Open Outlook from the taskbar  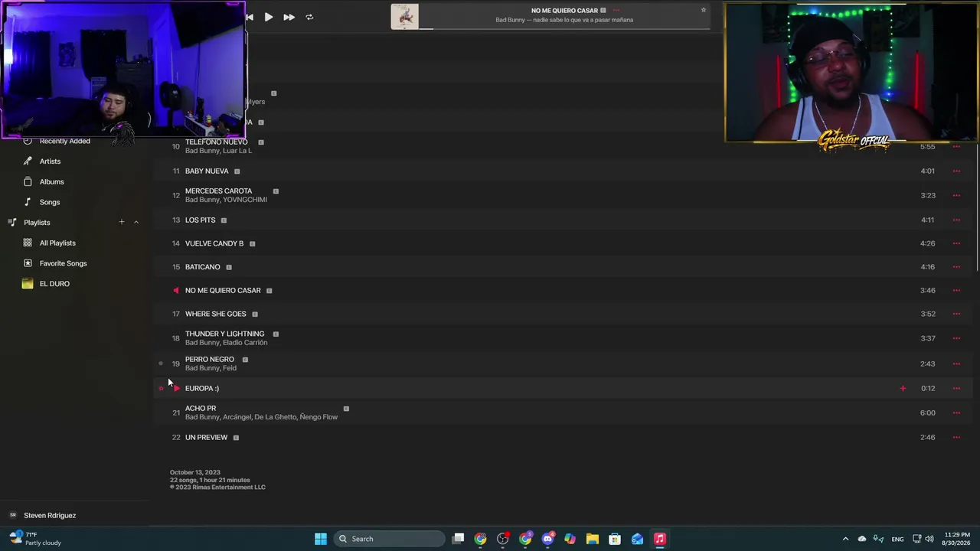637,539
